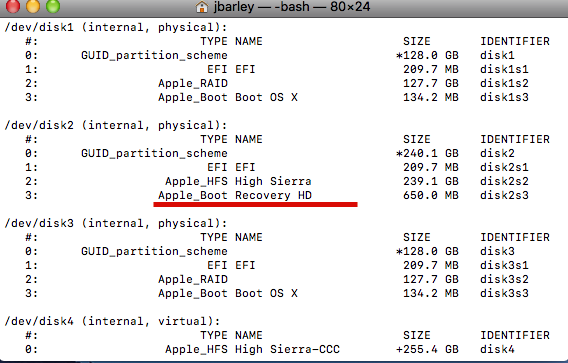Click the disk1s3 identifier text
Image resolution: width=568 pixels, height=363 pixels.
point(504,97)
